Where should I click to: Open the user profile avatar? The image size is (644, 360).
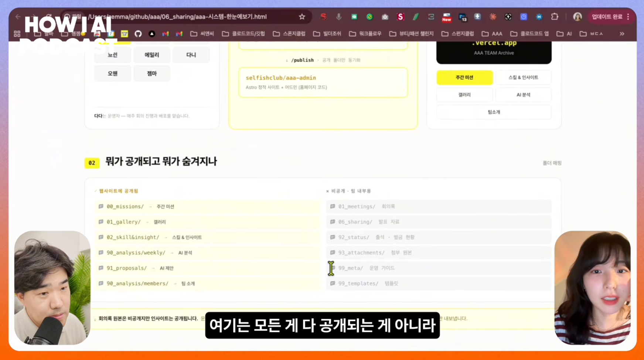(577, 17)
